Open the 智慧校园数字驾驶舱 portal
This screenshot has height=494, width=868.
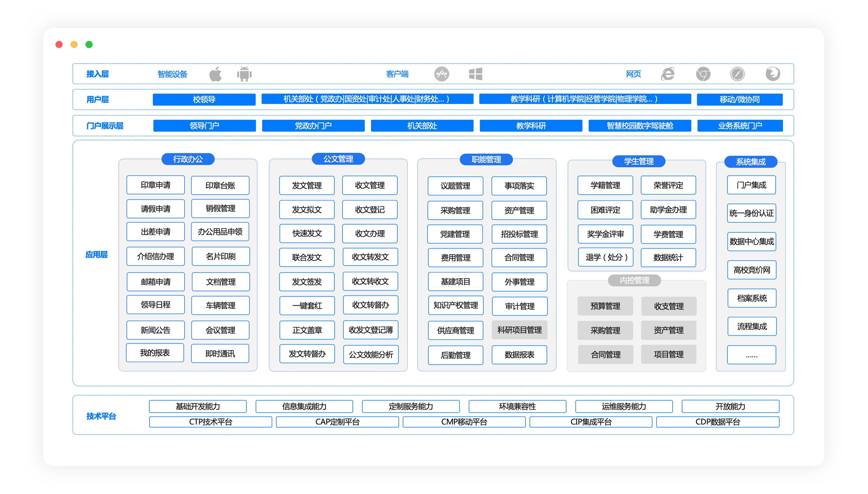640,125
